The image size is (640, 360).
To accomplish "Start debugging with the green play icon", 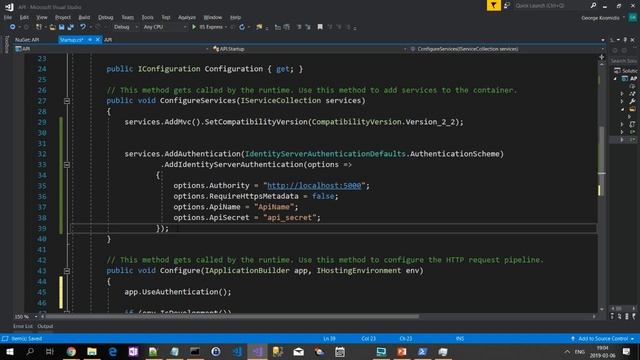I will 194,27.
